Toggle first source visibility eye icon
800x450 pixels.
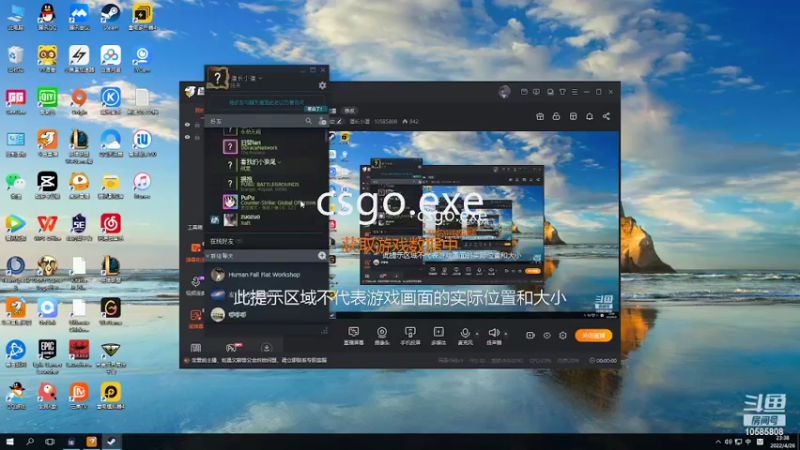tap(187, 124)
